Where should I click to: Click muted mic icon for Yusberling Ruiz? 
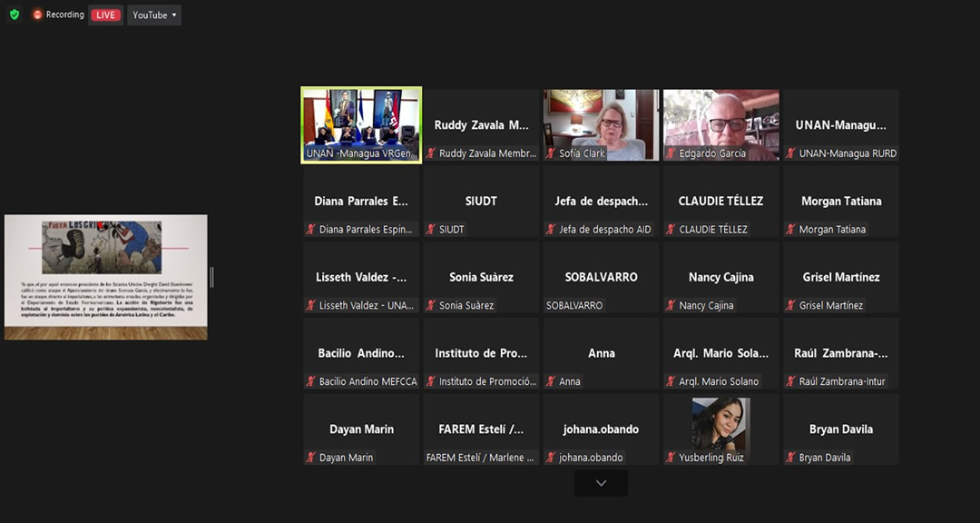point(671,458)
